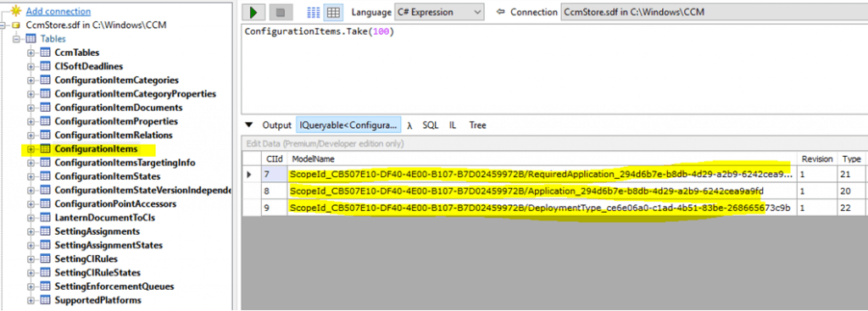The width and height of the screenshot is (868, 311).
Task: Expand the CISoftDeadlines table
Action: pyautogui.click(x=31, y=66)
